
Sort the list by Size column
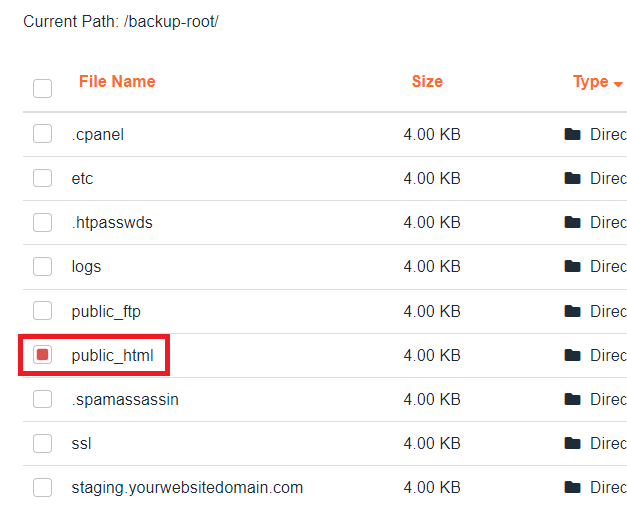point(427,82)
